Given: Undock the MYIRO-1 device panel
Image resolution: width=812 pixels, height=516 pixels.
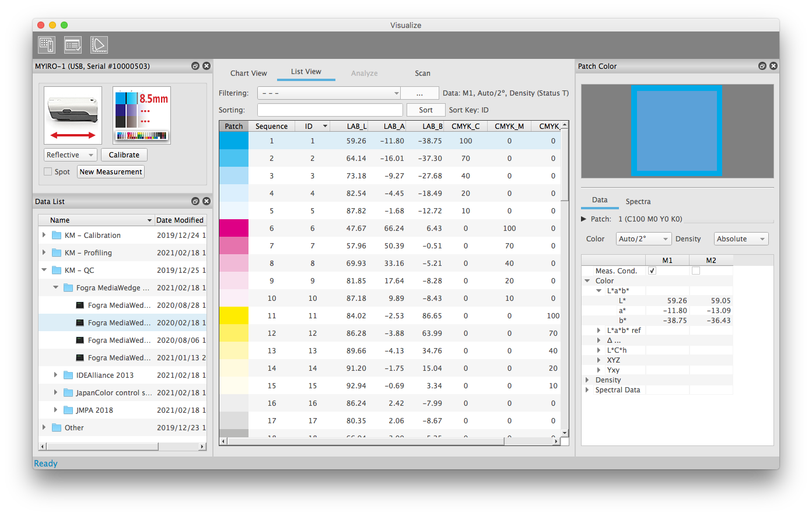Looking at the screenshot, I should coord(195,66).
